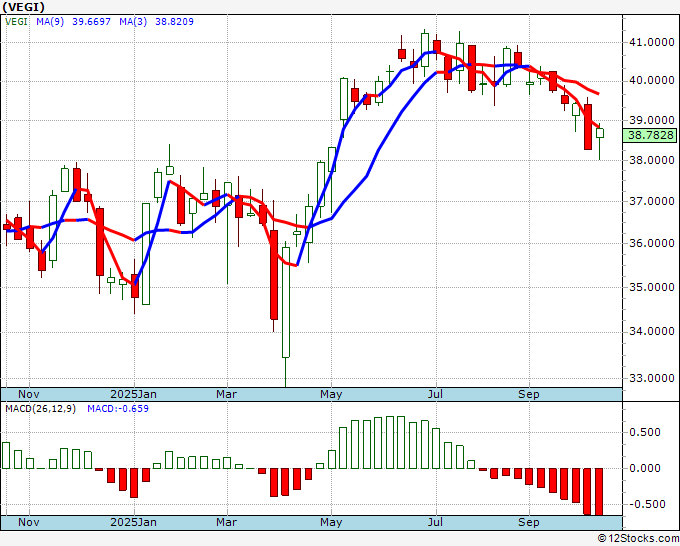Click the 0.500 MACD axis label

[x=645, y=432]
